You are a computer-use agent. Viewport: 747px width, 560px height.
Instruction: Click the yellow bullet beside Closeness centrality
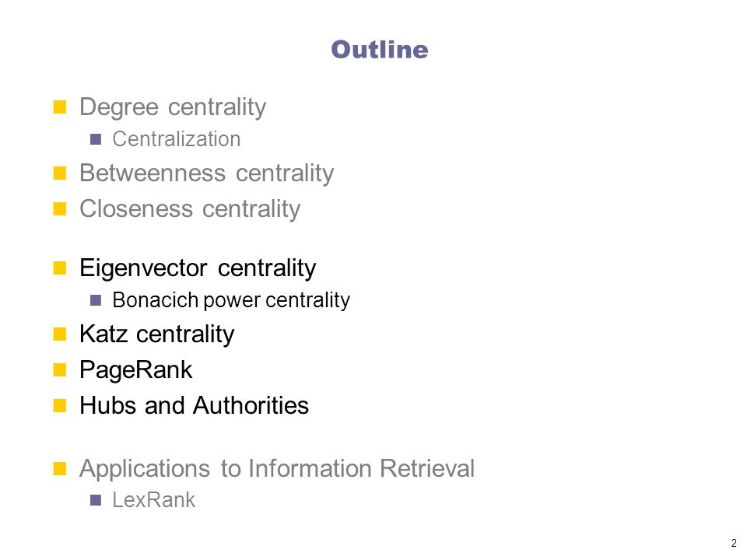click(x=60, y=208)
